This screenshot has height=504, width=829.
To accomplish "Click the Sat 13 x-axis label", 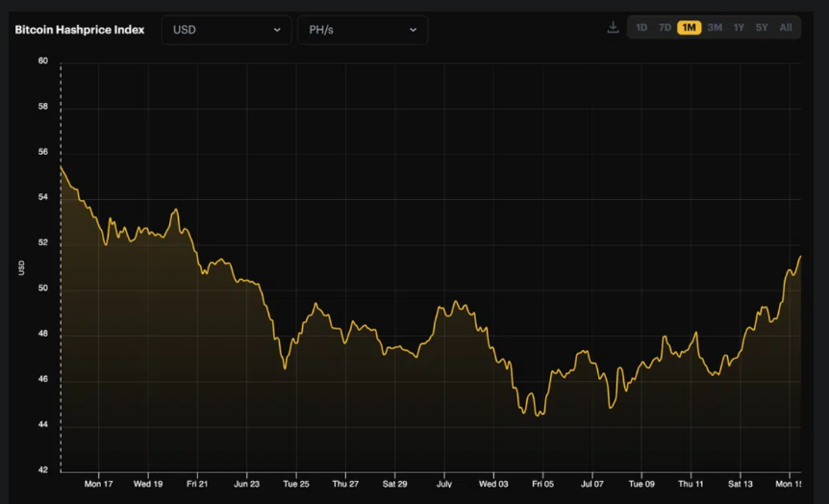I will 741,484.
